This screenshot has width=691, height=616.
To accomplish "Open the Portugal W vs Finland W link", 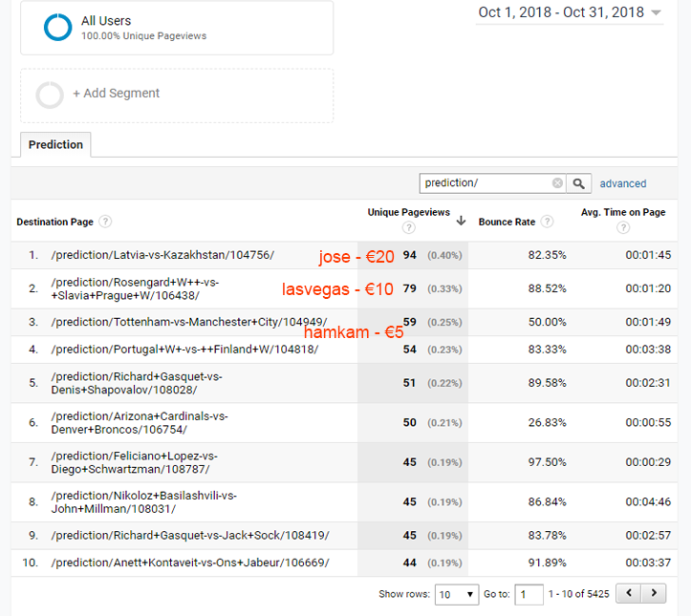I will point(184,350).
